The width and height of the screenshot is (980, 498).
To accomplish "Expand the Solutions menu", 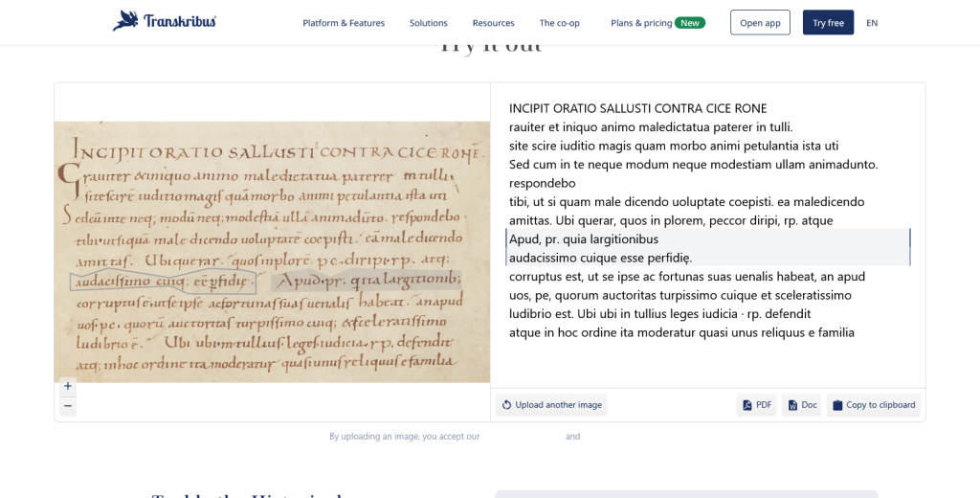I will 428,23.
